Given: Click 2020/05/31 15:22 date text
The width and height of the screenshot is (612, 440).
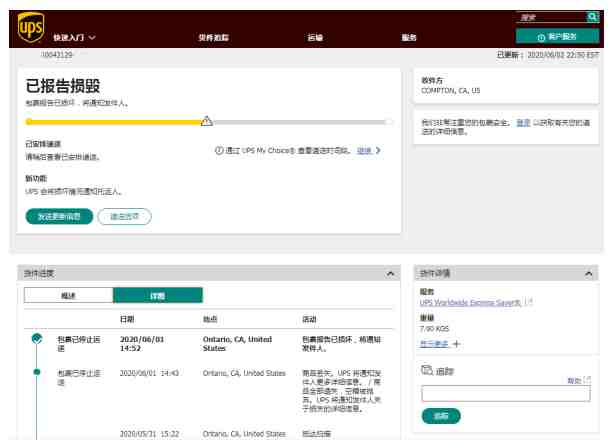Looking at the screenshot, I should [x=149, y=434].
